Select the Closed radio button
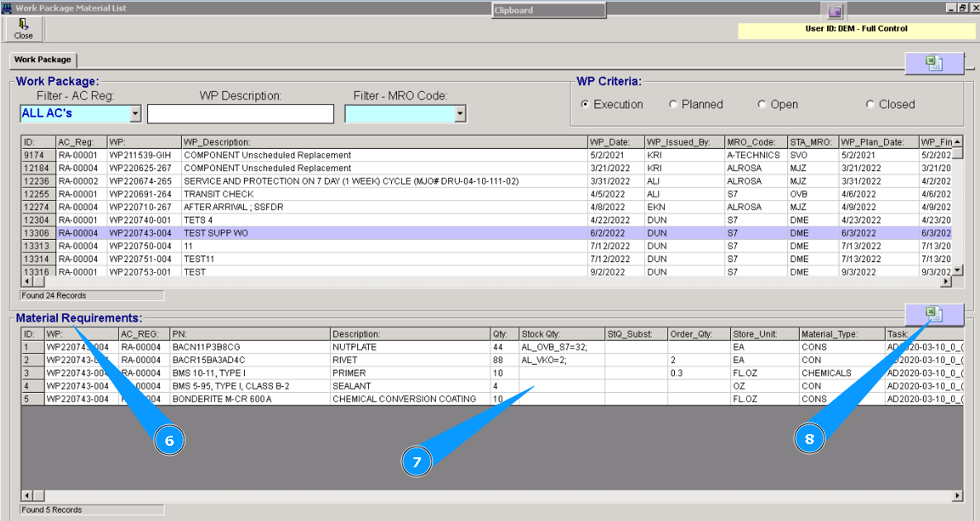 pos(870,104)
